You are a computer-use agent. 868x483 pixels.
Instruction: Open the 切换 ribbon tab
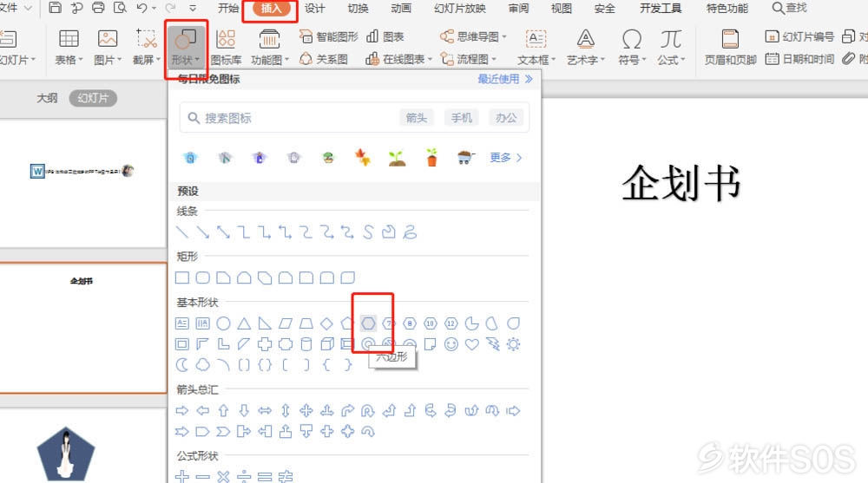[358, 9]
